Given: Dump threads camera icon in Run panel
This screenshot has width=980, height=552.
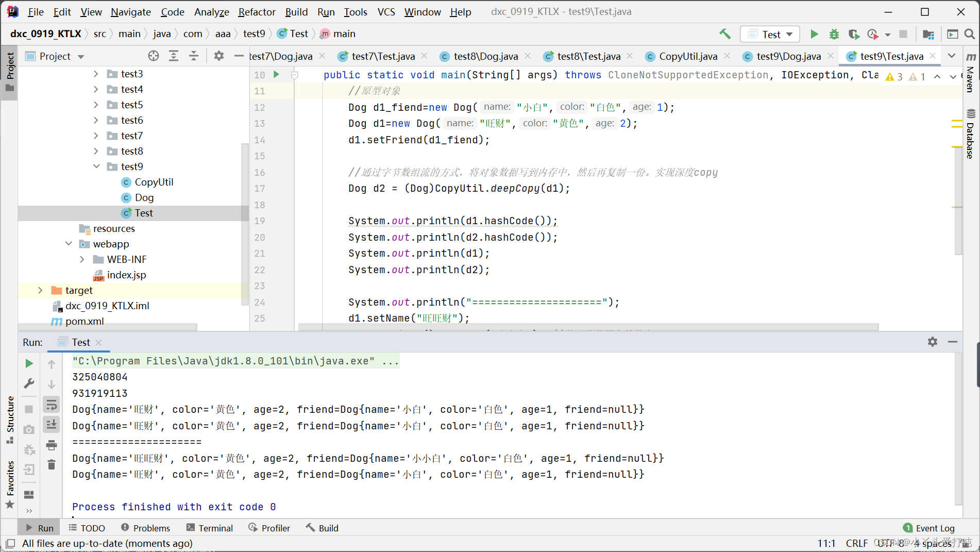Looking at the screenshot, I should click(x=29, y=430).
